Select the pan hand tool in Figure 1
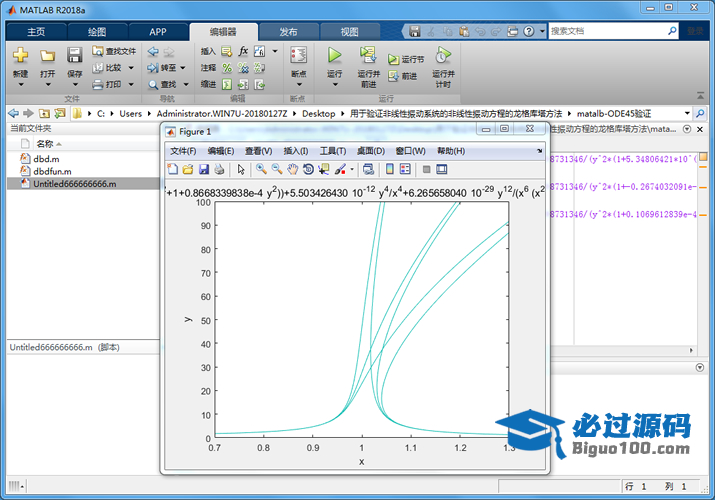 292,170
